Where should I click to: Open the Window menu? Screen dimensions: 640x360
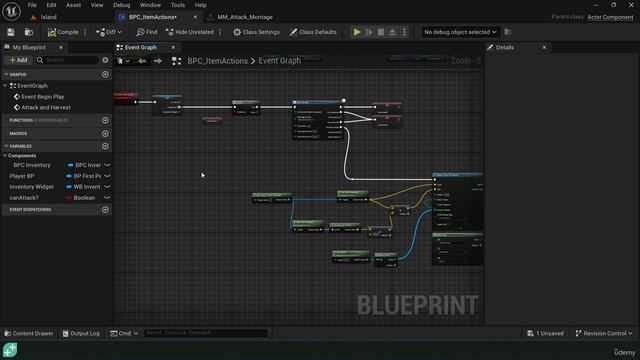point(150,5)
